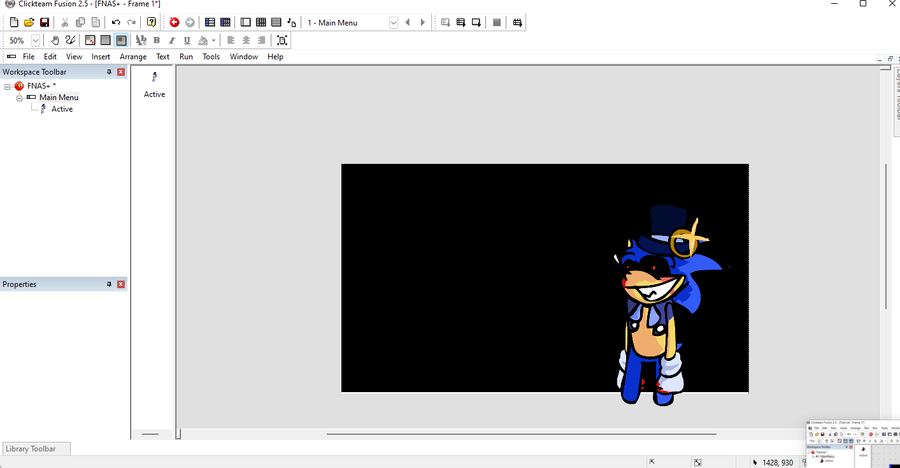The height and width of the screenshot is (468, 900).
Task: Go back with the red arrow icon
Action: point(174,22)
